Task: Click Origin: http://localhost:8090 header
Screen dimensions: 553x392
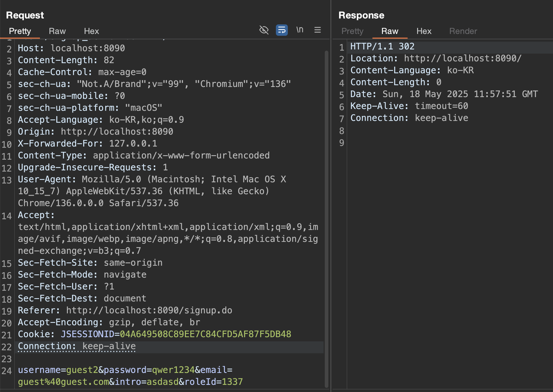Action: click(x=96, y=132)
